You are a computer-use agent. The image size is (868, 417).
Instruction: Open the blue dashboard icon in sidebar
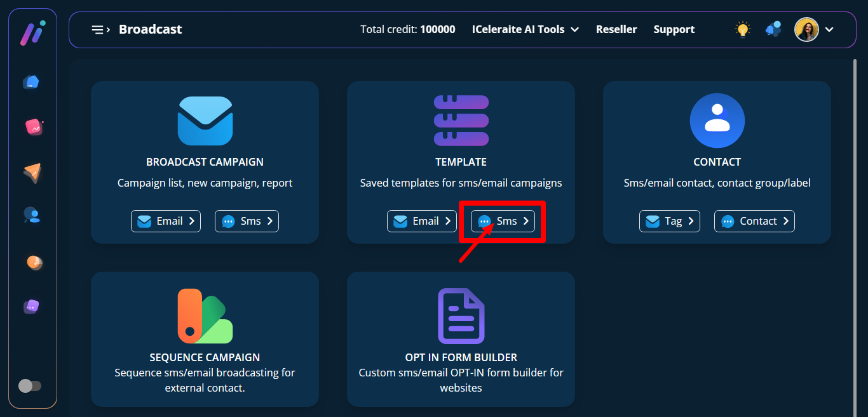point(31,82)
